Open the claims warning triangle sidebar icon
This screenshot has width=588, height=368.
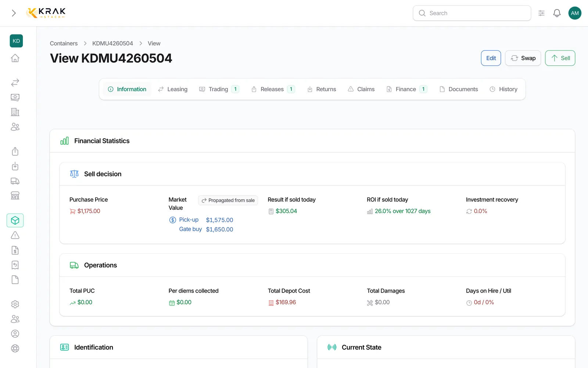point(15,235)
